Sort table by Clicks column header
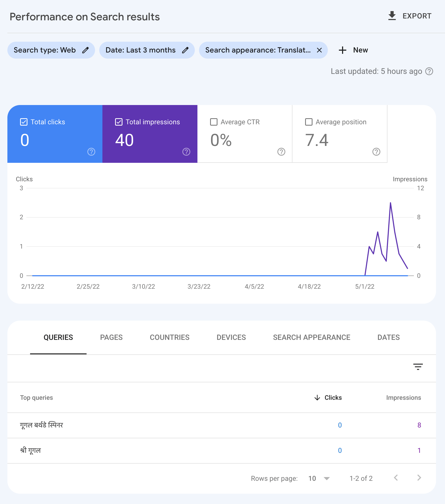The height and width of the screenshot is (504, 445). pos(333,398)
